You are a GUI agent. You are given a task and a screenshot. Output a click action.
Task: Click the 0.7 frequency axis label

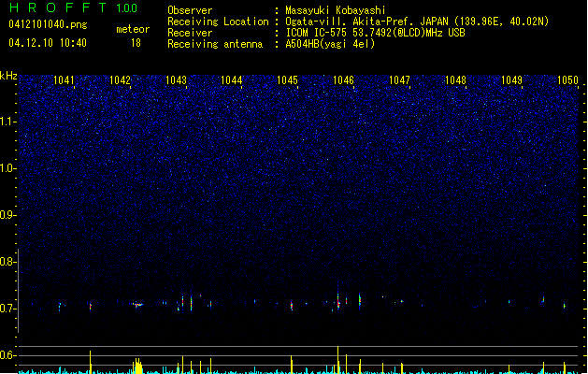point(7,309)
